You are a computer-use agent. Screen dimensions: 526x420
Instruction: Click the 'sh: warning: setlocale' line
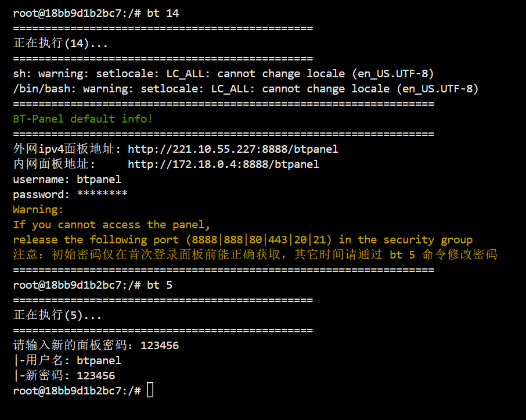223,74
